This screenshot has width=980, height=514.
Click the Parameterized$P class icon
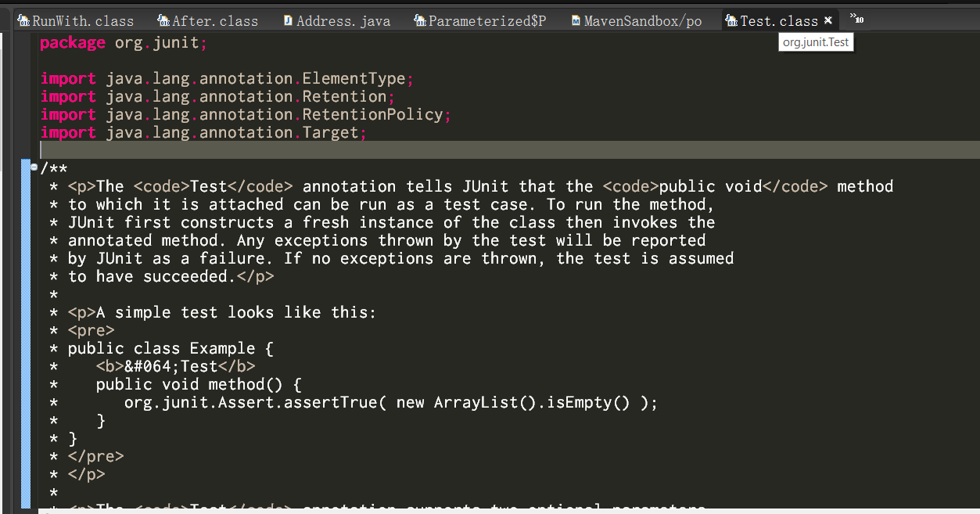click(x=421, y=20)
